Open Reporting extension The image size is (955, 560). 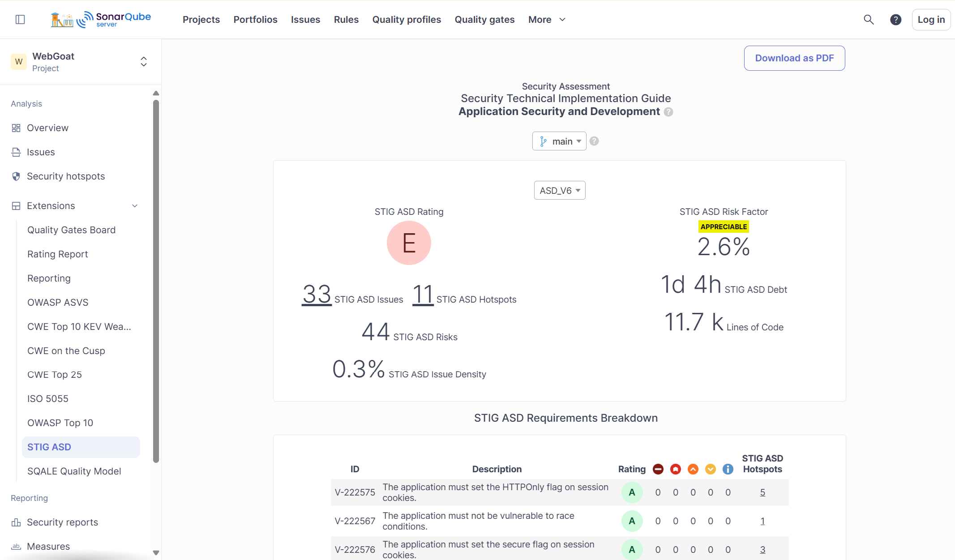point(49,278)
